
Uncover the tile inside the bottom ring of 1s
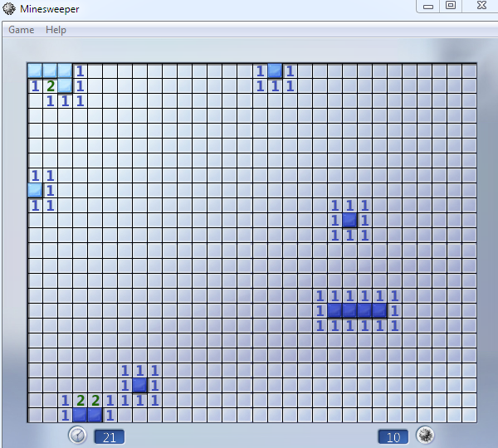pos(139,386)
